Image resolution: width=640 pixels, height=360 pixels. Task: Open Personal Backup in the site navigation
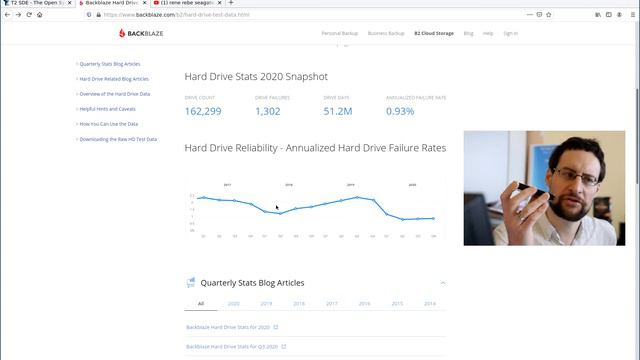point(340,33)
